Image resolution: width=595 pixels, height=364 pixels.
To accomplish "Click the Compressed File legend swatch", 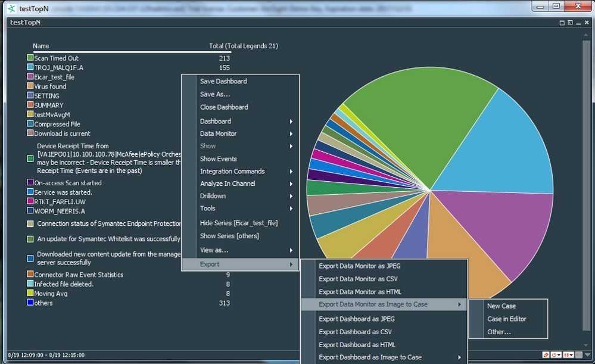I will click(30, 124).
